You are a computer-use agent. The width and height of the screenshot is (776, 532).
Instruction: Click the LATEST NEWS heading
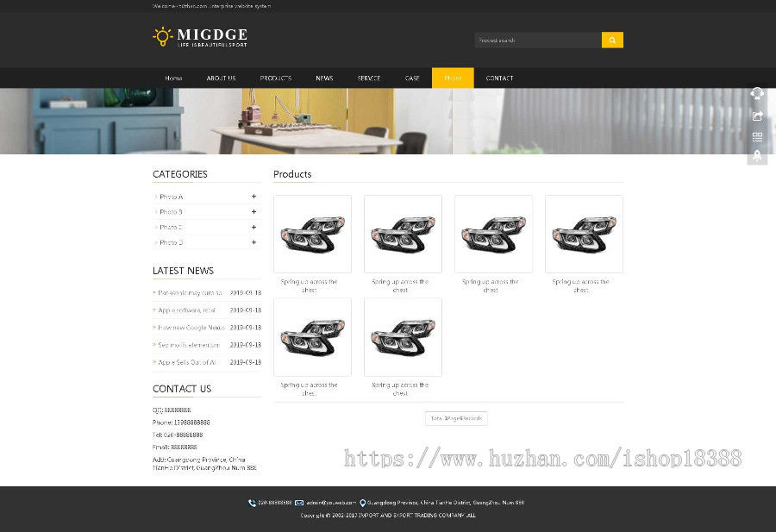coord(183,271)
